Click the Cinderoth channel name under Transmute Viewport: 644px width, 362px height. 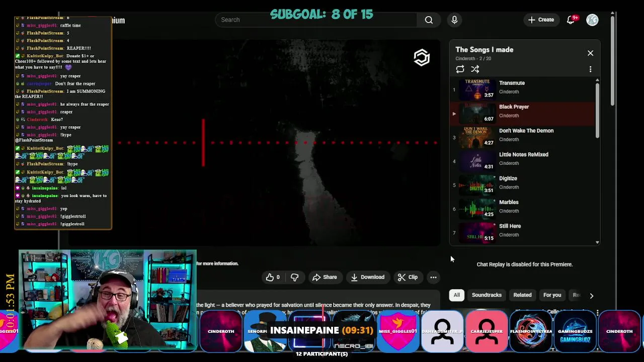pyautogui.click(x=509, y=92)
